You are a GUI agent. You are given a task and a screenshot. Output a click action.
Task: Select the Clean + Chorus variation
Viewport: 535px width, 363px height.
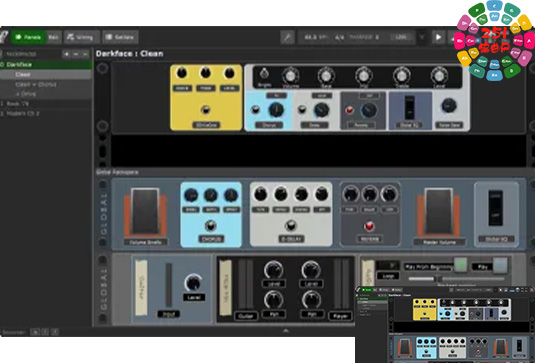pyautogui.click(x=46, y=84)
